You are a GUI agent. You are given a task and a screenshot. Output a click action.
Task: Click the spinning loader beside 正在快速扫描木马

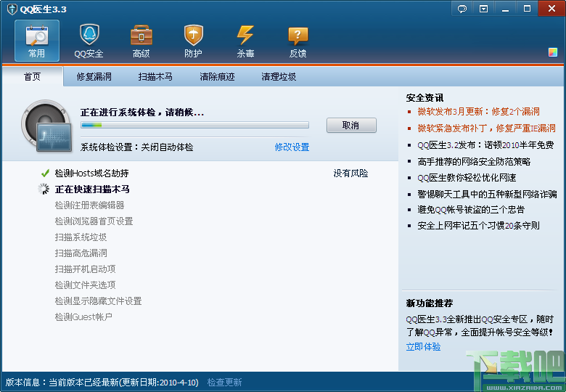(44, 189)
